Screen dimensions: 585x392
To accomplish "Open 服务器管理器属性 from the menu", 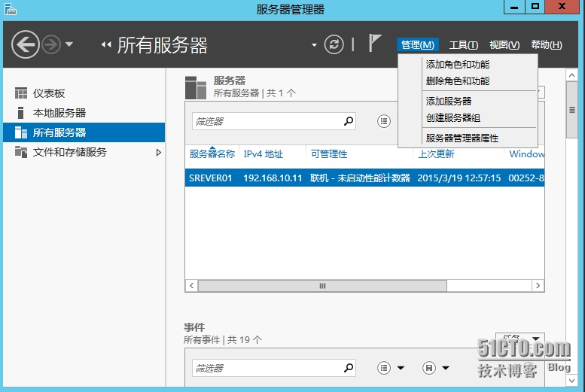I will coord(462,138).
